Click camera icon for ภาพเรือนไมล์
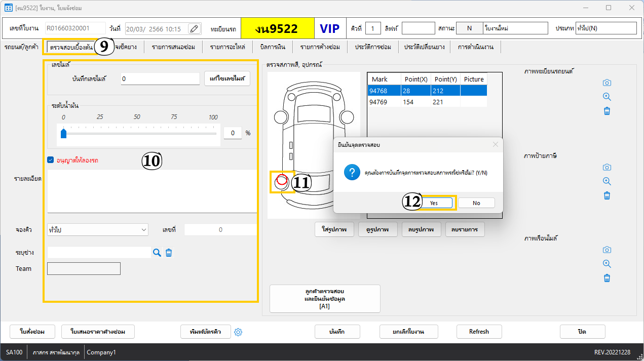 tap(607, 250)
